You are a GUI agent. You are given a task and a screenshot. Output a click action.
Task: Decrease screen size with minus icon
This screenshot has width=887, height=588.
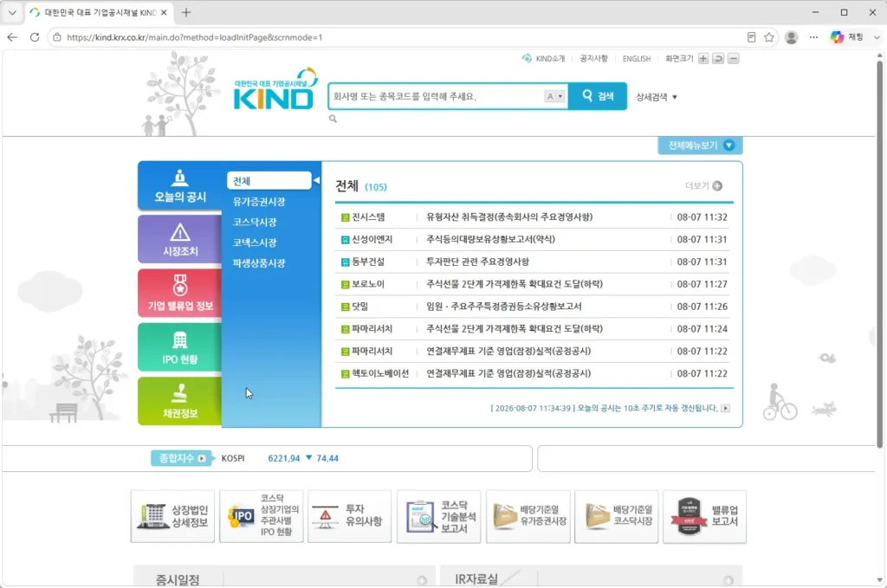pos(734,59)
